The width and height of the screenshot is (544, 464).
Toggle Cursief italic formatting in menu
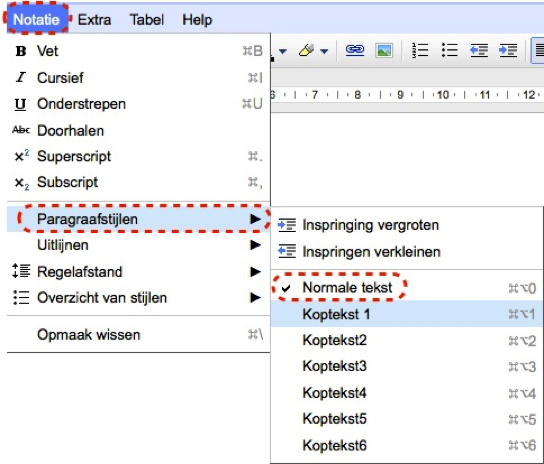pyautogui.click(x=138, y=78)
